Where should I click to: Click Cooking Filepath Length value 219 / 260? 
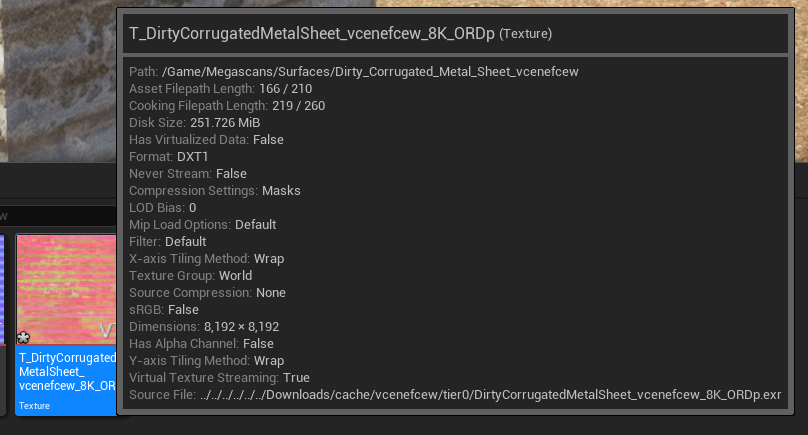click(x=298, y=106)
